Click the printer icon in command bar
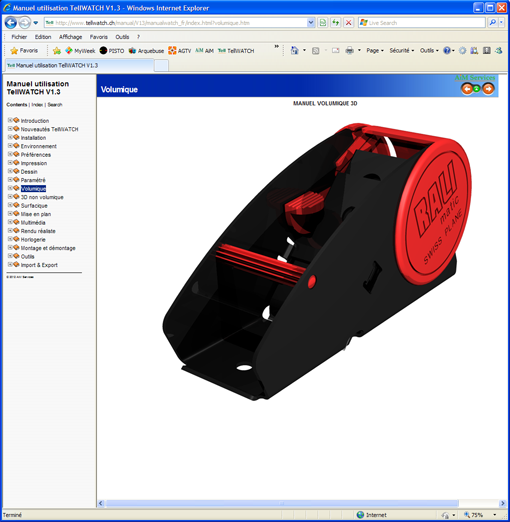 (x=350, y=51)
